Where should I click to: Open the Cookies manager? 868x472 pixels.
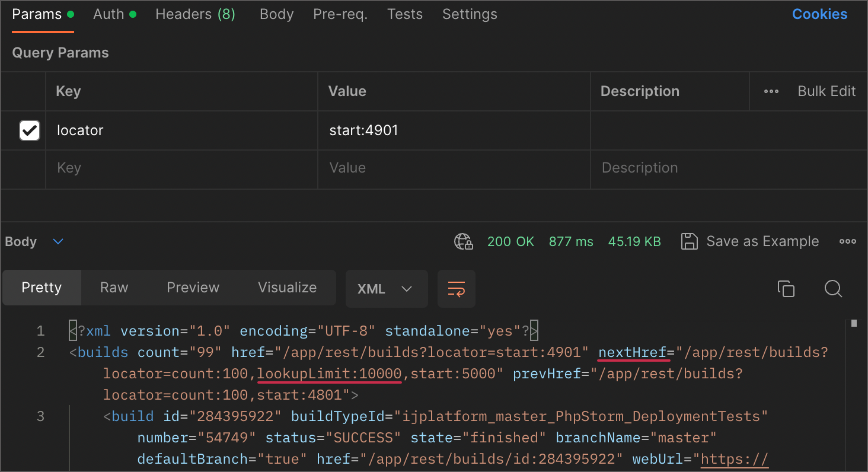[x=819, y=14]
